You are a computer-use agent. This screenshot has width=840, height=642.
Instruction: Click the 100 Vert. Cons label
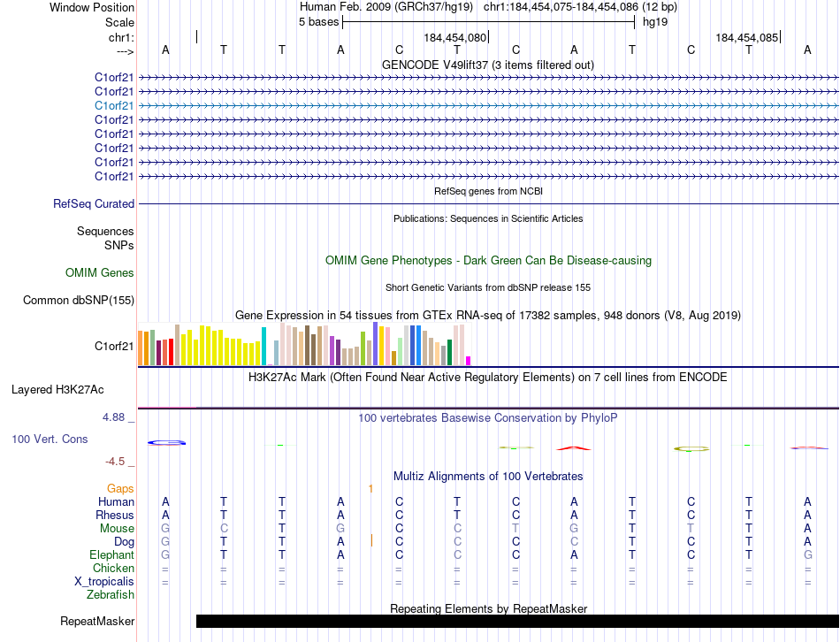[50, 439]
